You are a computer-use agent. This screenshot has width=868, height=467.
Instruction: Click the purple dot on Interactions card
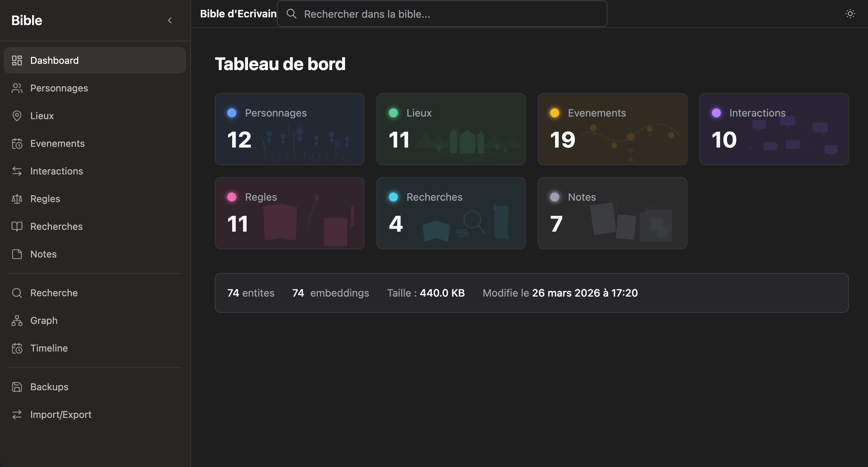tap(716, 113)
